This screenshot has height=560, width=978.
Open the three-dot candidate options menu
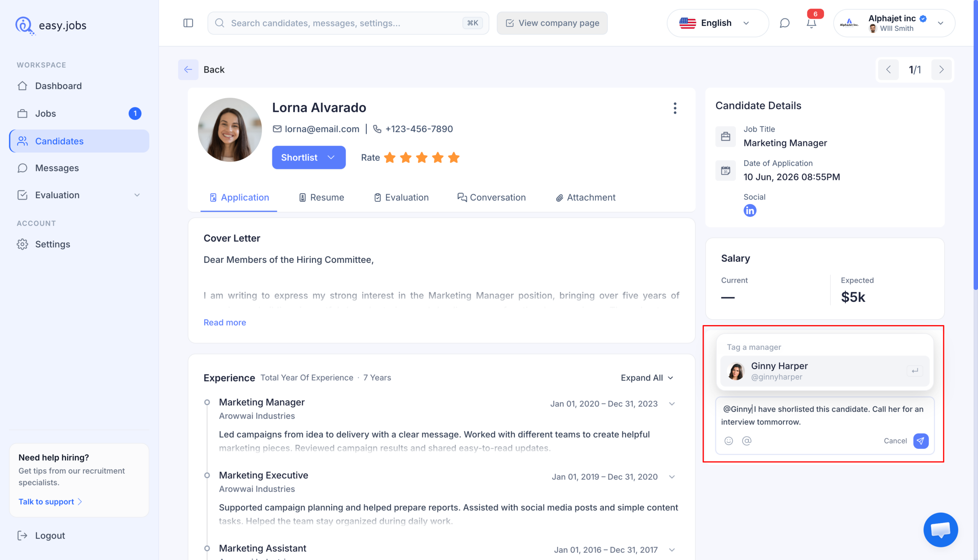[x=675, y=108]
